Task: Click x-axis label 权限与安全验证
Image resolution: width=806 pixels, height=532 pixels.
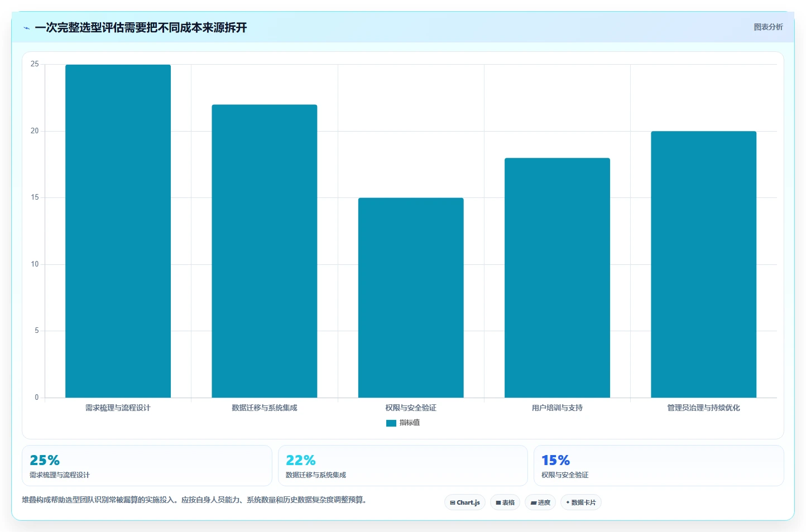Action: pyautogui.click(x=411, y=408)
